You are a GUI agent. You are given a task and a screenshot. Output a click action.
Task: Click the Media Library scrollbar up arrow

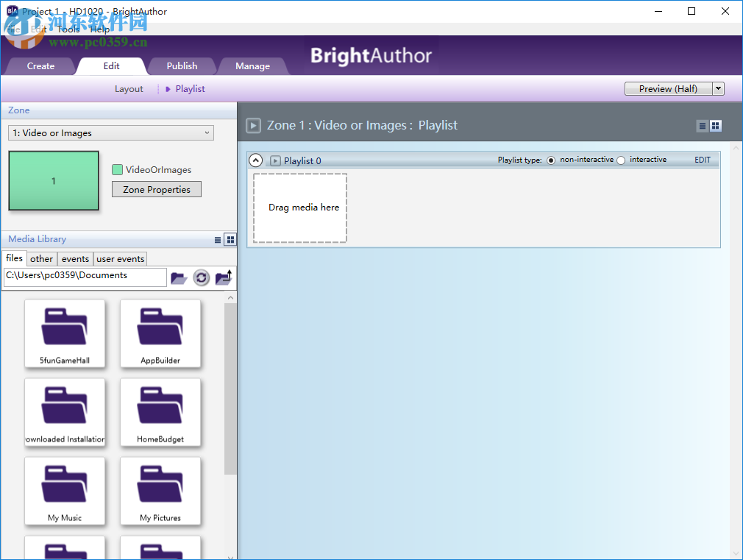tap(230, 298)
